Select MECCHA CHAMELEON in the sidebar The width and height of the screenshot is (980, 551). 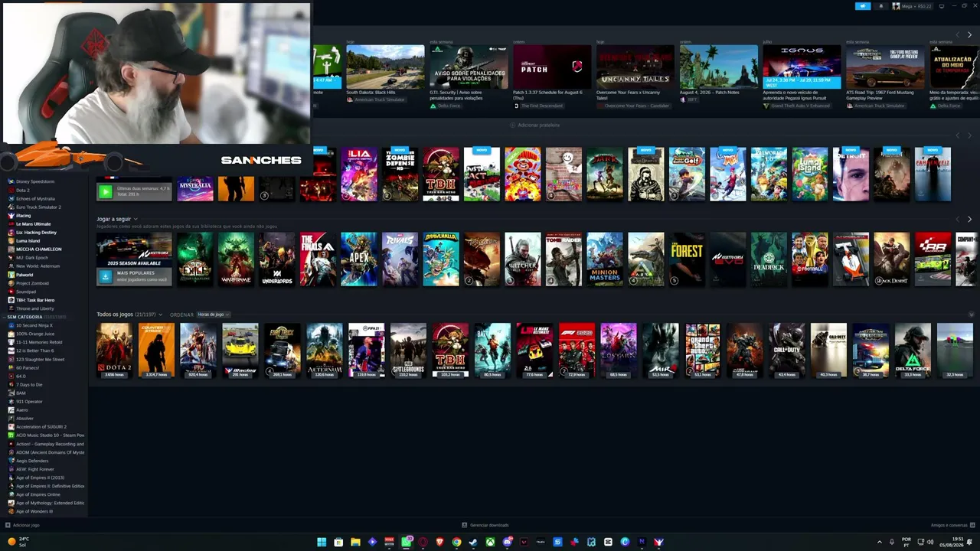click(x=38, y=249)
